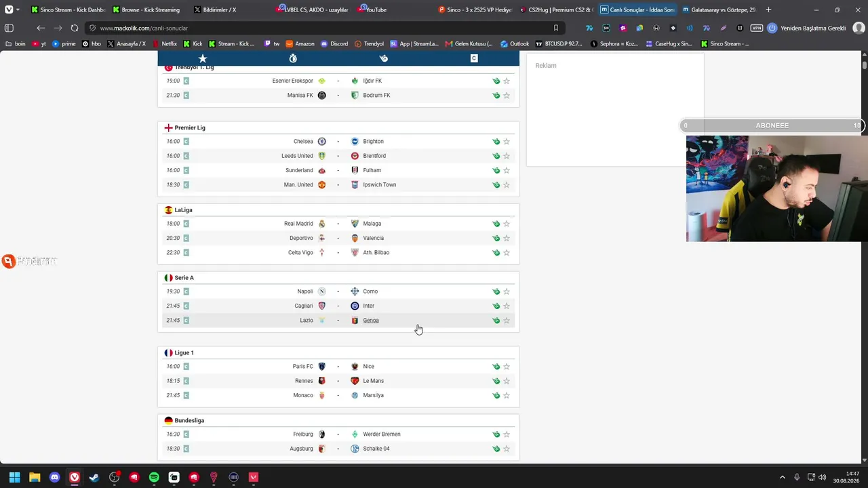Open the browser profile avatar
Image resolution: width=868 pixels, height=488 pixels.
point(858,28)
